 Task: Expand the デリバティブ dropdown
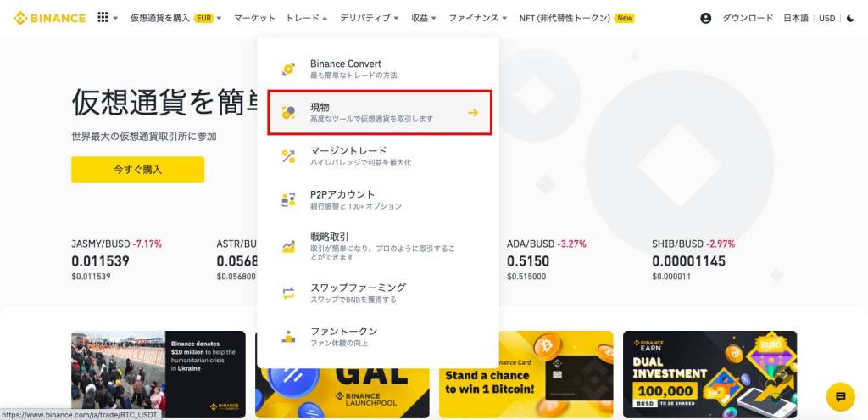370,18
